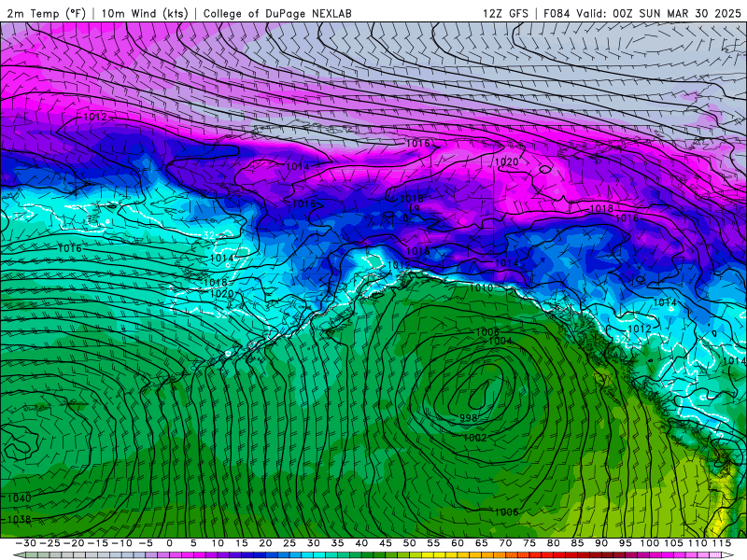Click the 0 degree scale label
The height and width of the screenshot is (560, 747).
click(x=170, y=543)
